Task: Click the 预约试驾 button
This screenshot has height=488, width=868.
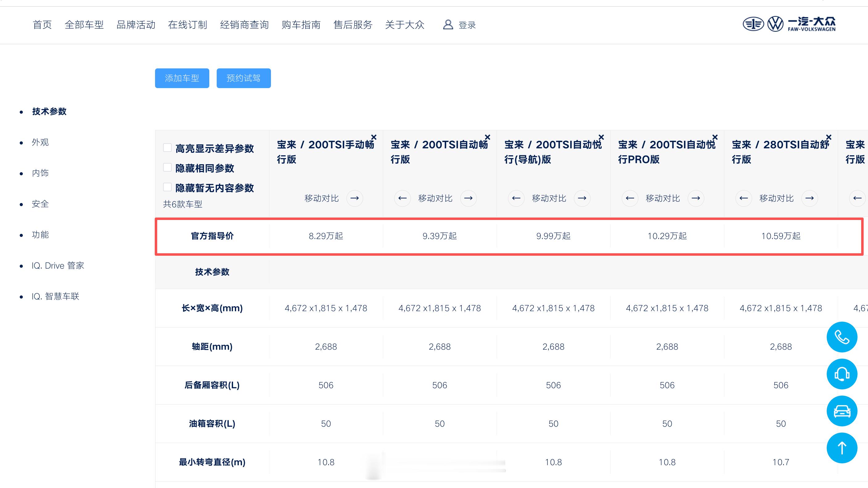Action: click(243, 78)
